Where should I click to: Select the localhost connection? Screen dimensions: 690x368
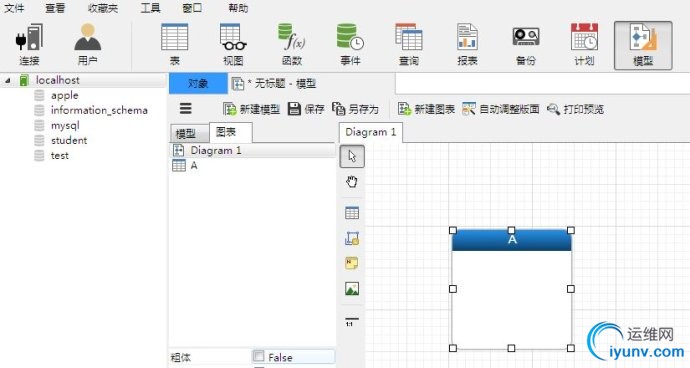pyautogui.click(x=57, y=80)
